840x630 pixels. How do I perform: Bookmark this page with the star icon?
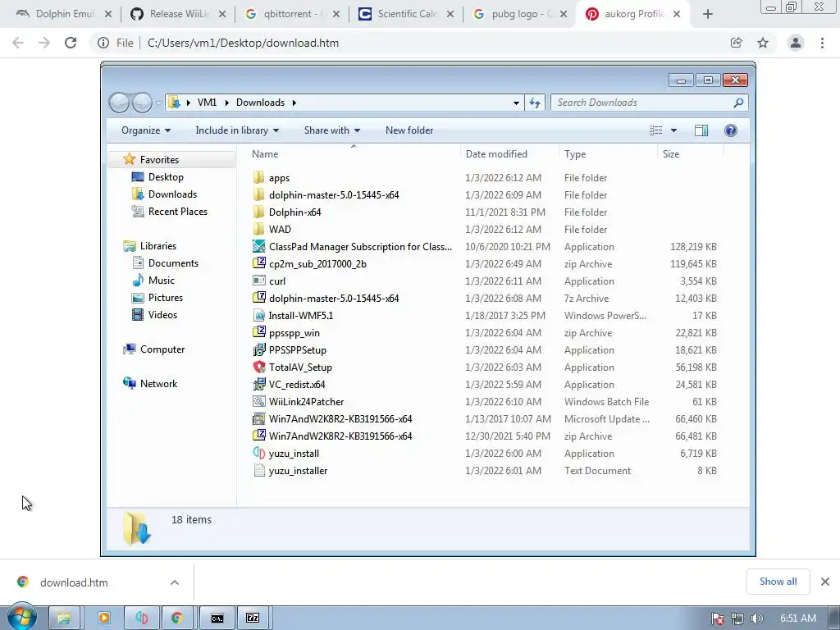(763, 43)
